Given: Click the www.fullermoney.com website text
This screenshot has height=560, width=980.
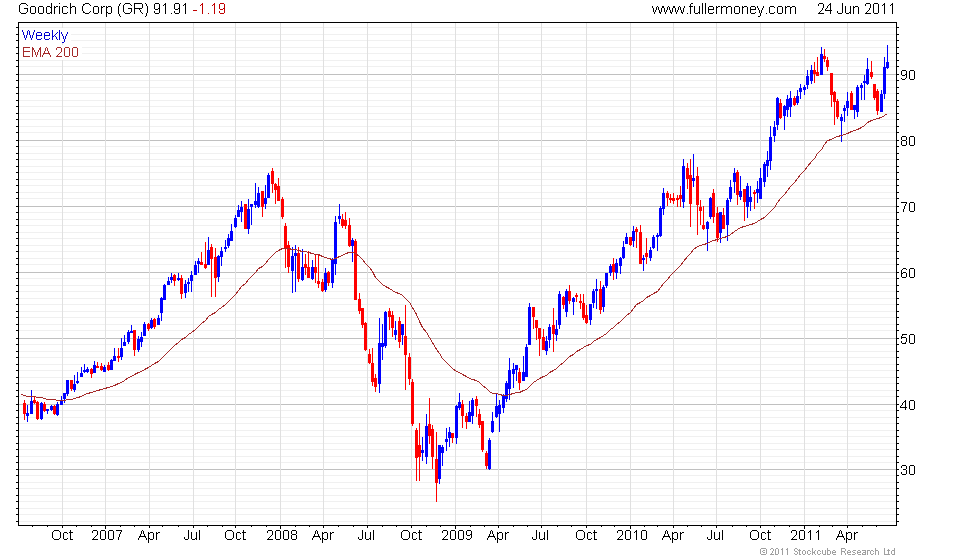Looking at the screenshot, I should [x=724, y=9].
